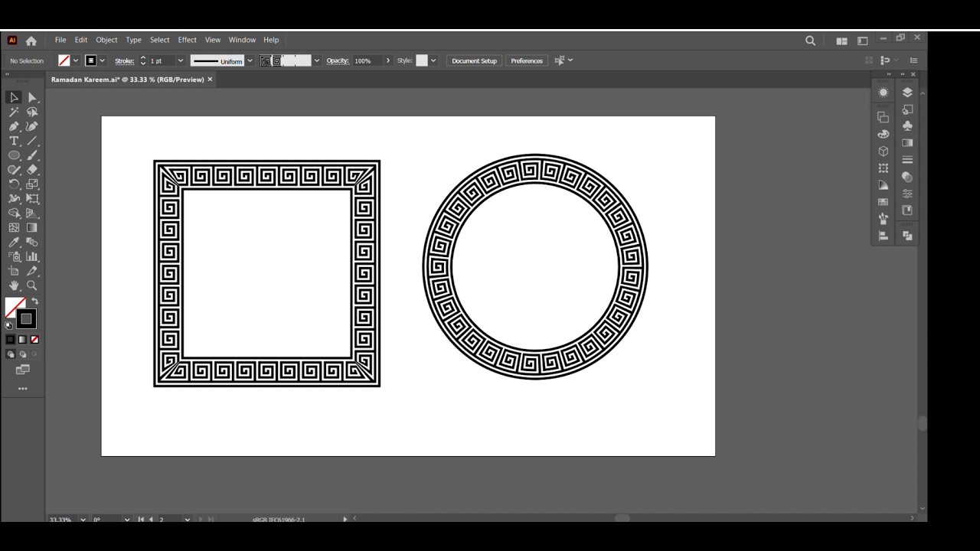Screen dimensions: 980x551
Task: Select the Eraser tool
Action: 32,170
